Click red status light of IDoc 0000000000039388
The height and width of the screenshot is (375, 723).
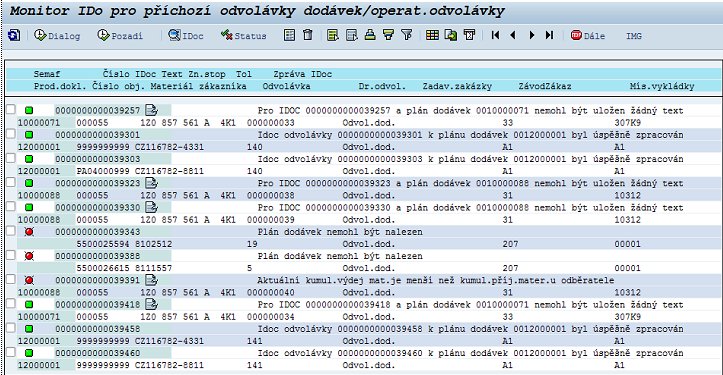point(29,256)
